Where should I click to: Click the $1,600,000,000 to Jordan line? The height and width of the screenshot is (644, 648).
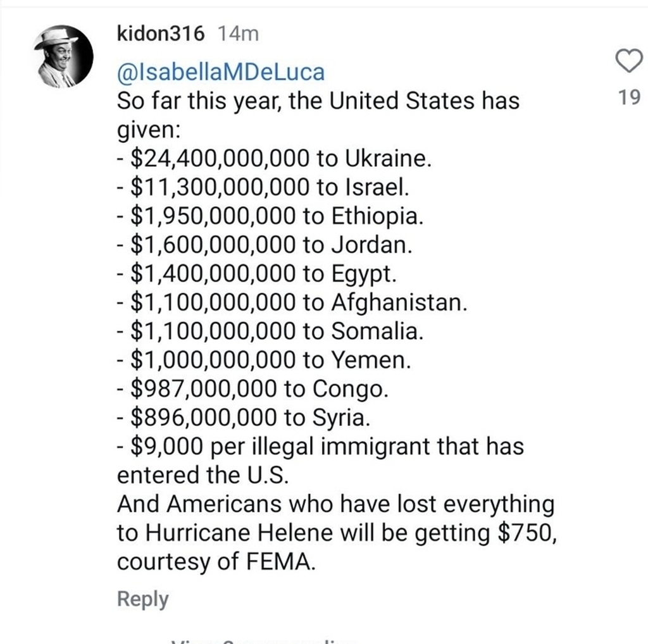coord(265,245)
